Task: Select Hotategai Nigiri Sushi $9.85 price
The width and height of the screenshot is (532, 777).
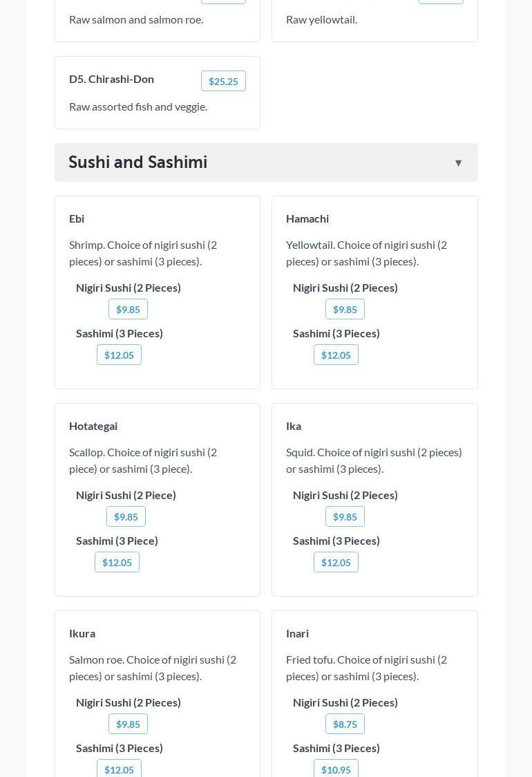Action: [126, 517]
